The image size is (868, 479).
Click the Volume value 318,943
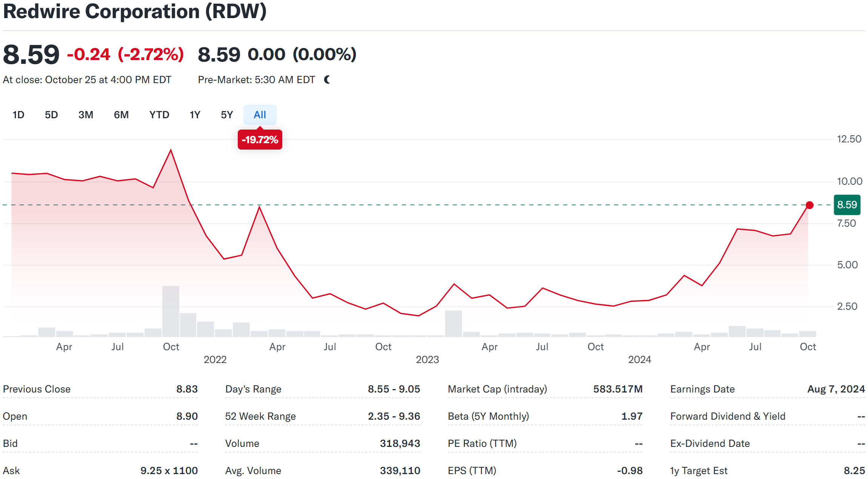(400, 443)
